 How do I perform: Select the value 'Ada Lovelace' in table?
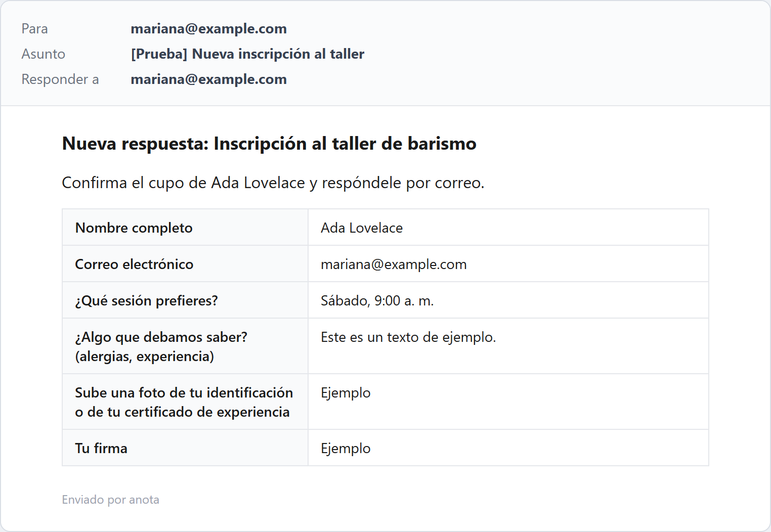coord(362,228)
